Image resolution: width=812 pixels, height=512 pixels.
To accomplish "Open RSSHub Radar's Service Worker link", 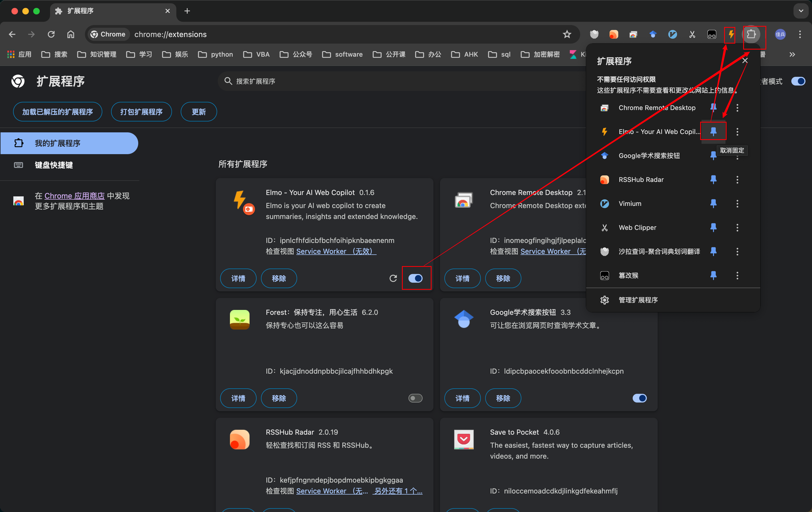I will coord(332,491).
